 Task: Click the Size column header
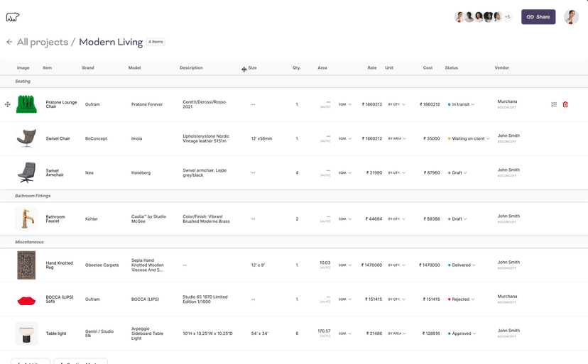[x=252, y=68]
